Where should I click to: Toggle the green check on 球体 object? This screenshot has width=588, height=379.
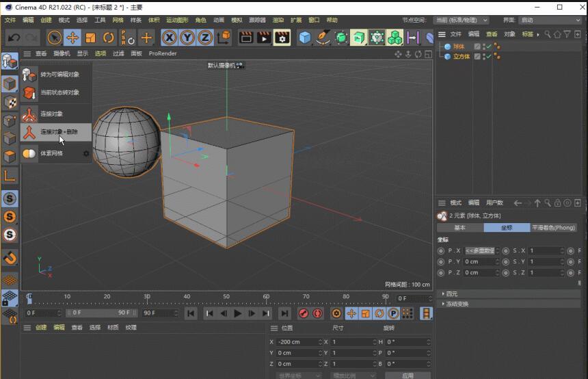488,47
